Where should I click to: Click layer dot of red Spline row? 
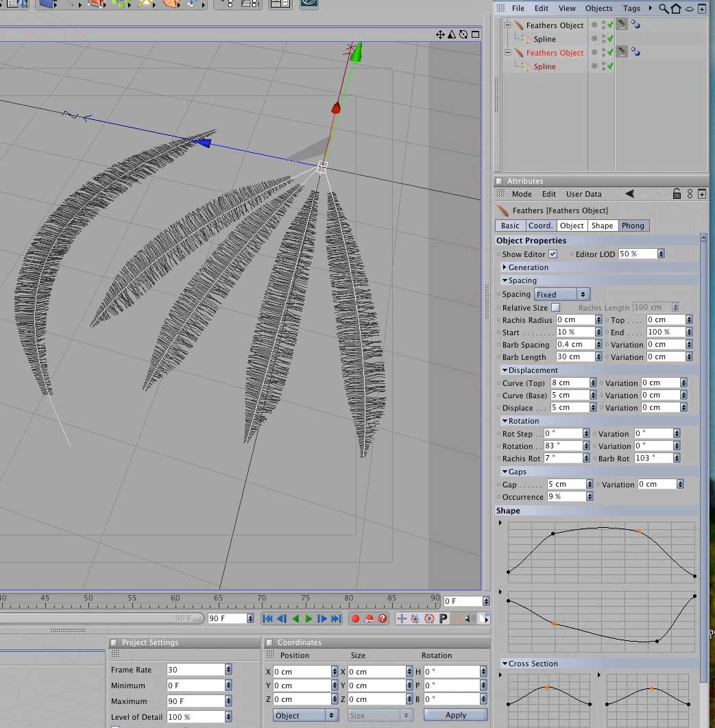pos(594,66)
